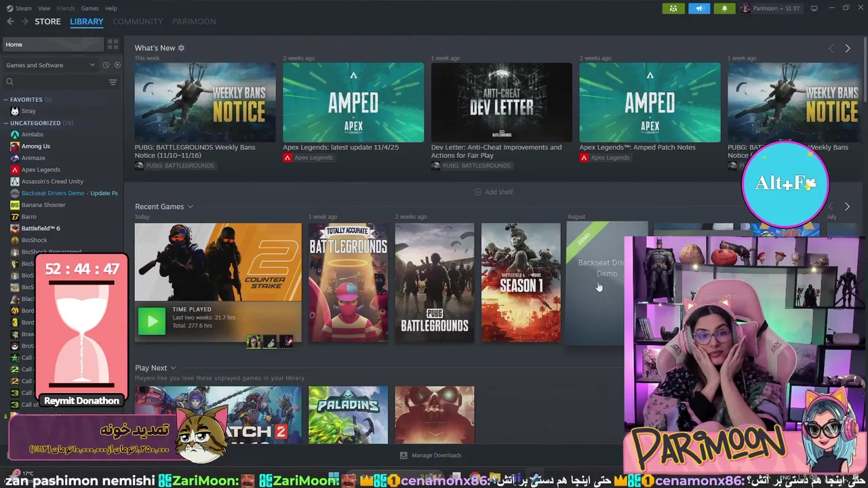The height and width of the screenshot is (488, 868).
Task: Select Assassin's Creed Unity icon
Action: (x=15, y=182)
